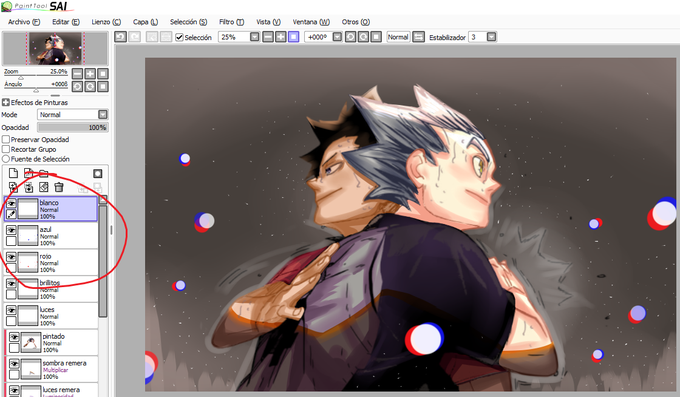The image size is (680, 397).
Task: Click the Normal button in toolbar
Action: pyautogui.click(x=398, y=37)
